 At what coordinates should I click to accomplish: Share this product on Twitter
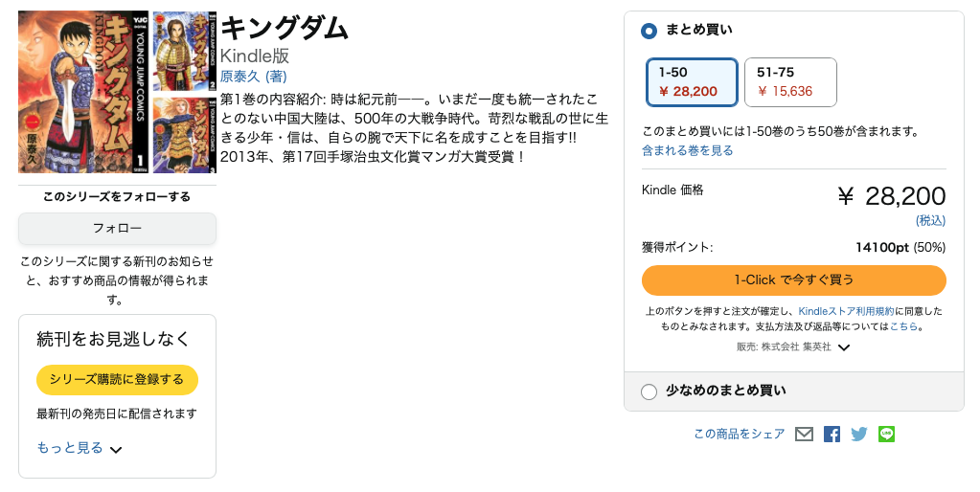click(x=859, y=435)
